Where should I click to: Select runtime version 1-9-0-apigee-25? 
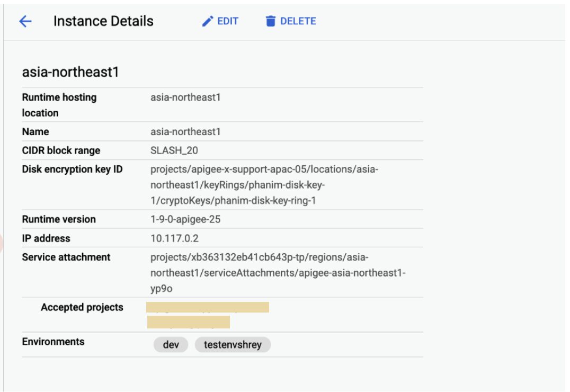[185, 219]
